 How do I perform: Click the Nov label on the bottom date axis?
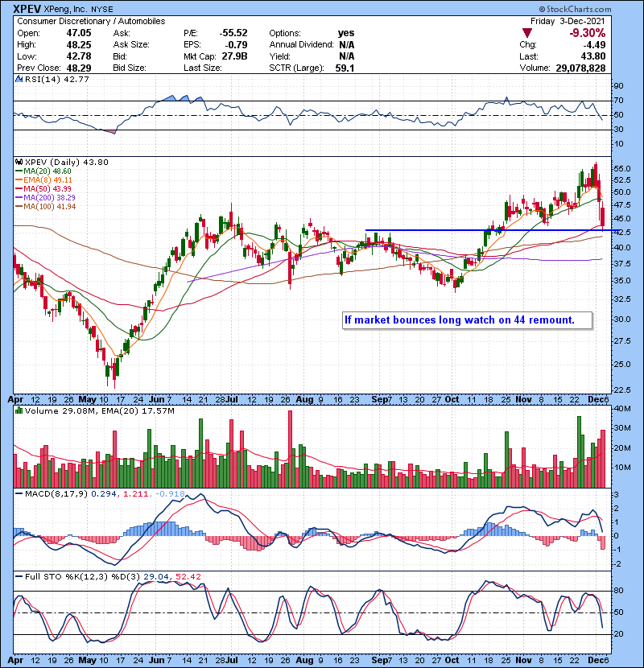(523, 660)
